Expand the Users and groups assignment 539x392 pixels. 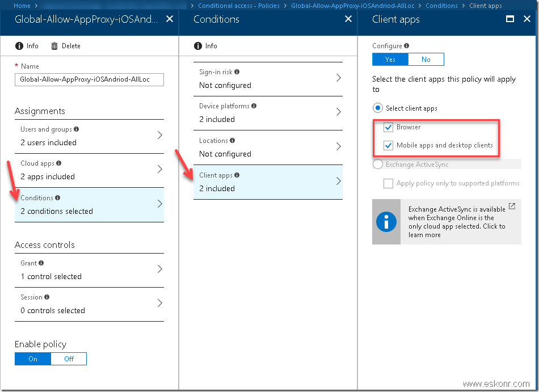tap(89, 136)
